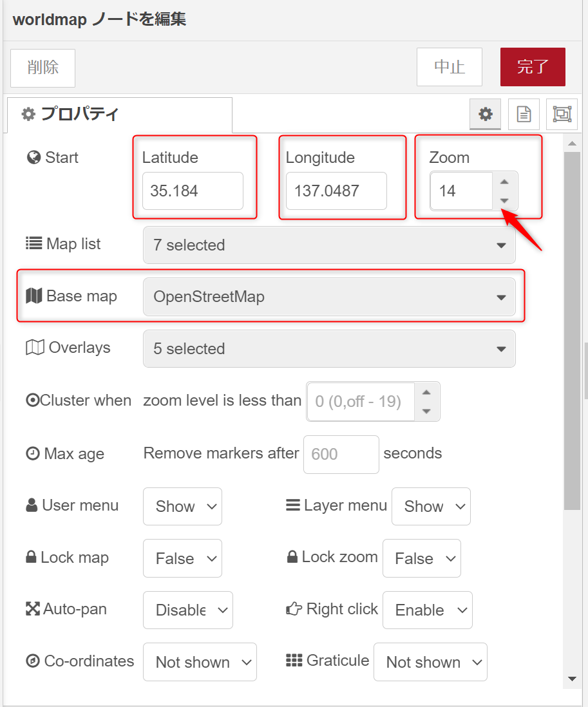Open the Co-ordinates Not shown dropdown
The height and width of the screenshot is (707, 588).
coord(200,662)
